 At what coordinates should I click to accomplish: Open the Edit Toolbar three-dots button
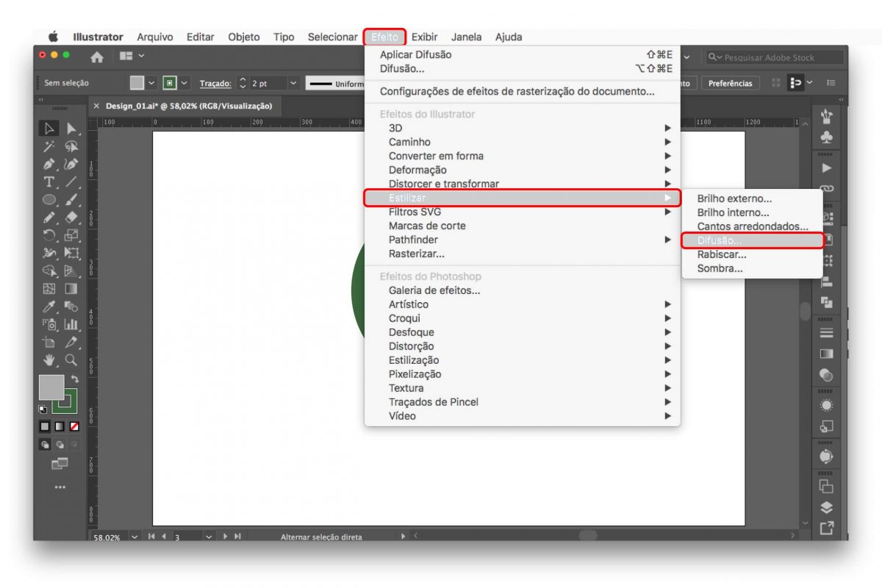click(60, 487)
